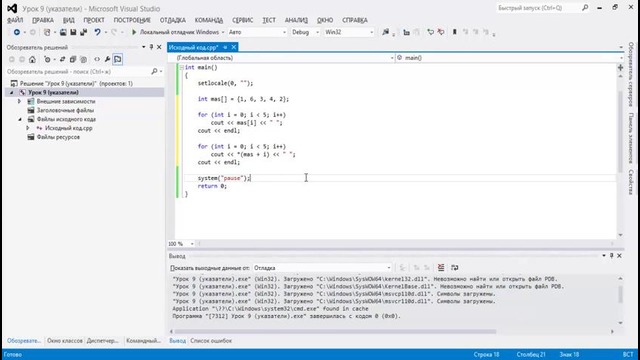Switch to the Окно классов tab

point(65,341)
